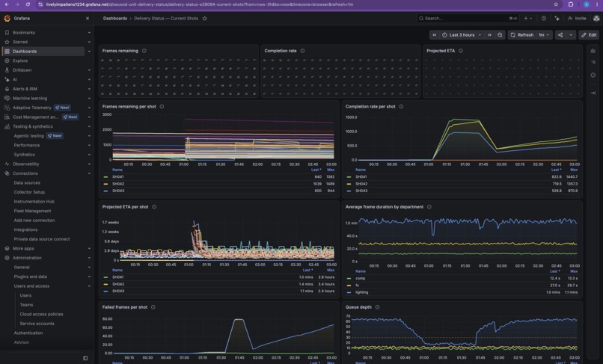Screen dimensions: 603x364
Task: Show info for Completion rate per shot panel
Action: (x=401, y=106)
